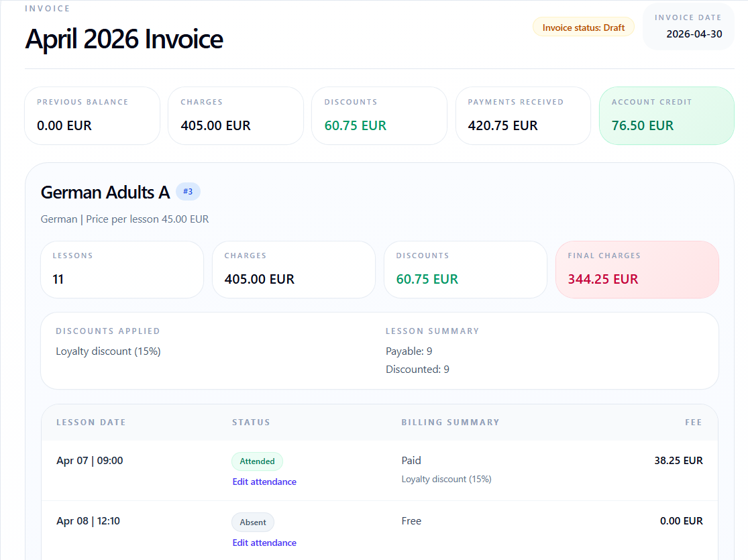Image resolution: width=748 pixels, height=560 pixels.
Task: Click the top Discounts 60.75 EUR summary card
Action: (x=379, y=116)
